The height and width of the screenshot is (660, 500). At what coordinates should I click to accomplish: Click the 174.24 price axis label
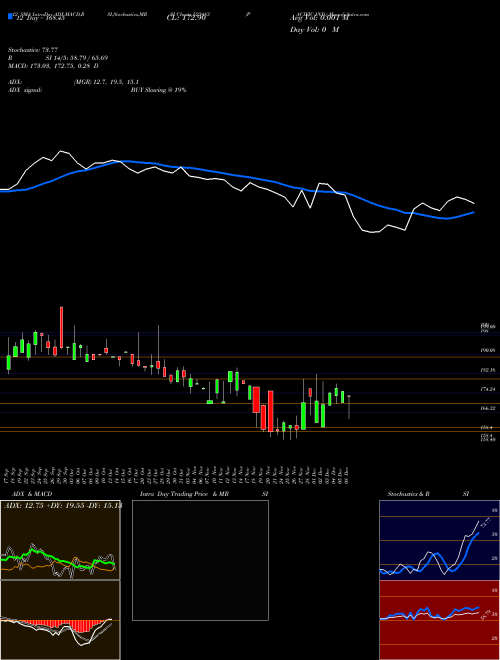click(488, 389)
